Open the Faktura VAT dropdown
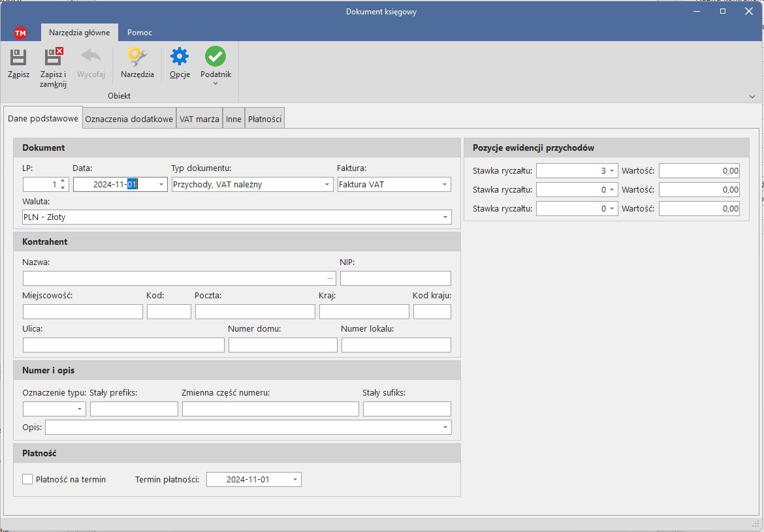 tap(445, 185)
